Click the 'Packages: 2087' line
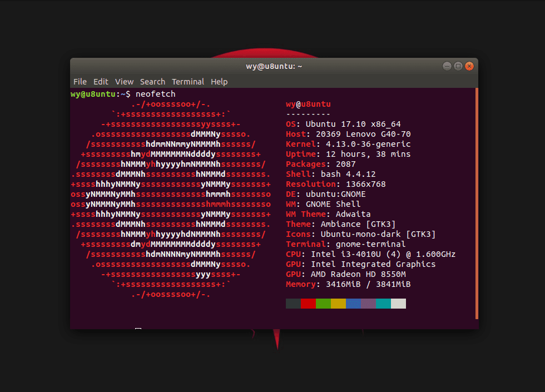This screenshot has width=545, height=392. coord(321,164)
